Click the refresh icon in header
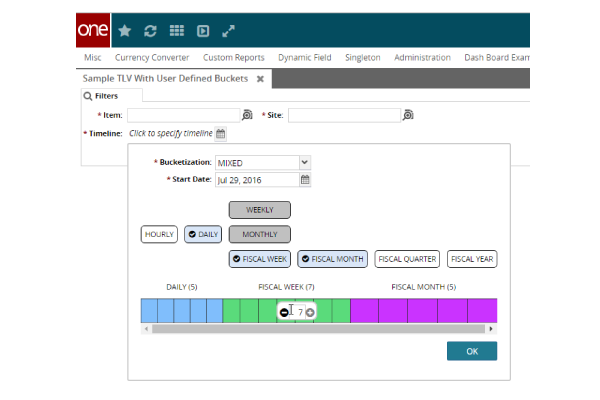 click(150, 31)
